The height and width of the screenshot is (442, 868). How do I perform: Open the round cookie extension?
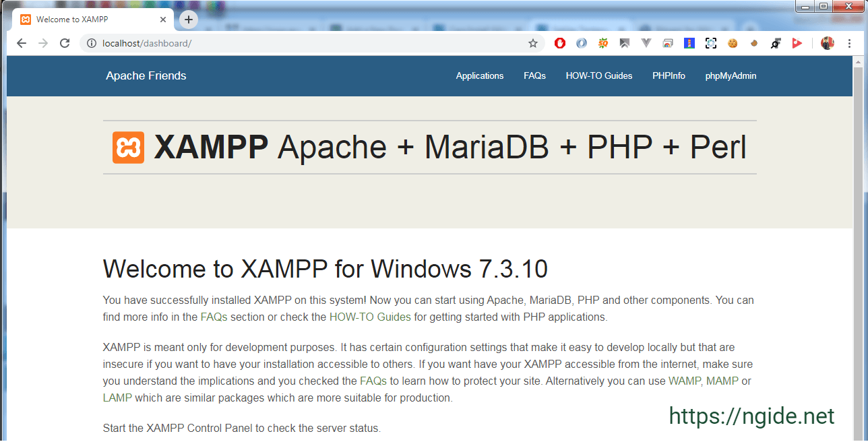click(x=733, y=43)
